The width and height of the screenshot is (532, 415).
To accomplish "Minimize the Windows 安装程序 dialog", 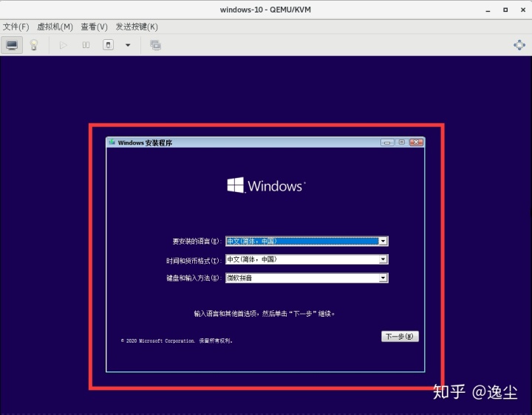I will (387, 143).
